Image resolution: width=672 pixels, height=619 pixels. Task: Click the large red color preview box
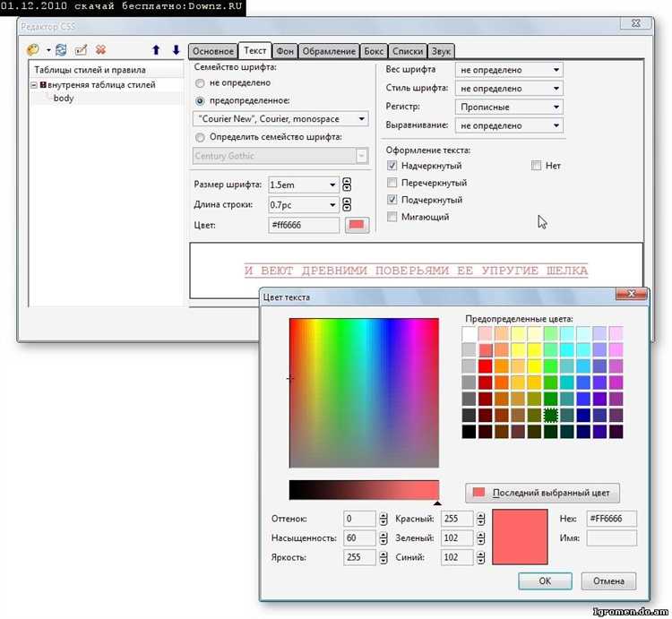click(x=520, y=537)
